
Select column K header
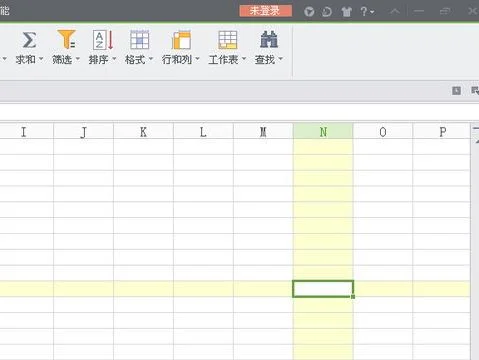(143, 132)
